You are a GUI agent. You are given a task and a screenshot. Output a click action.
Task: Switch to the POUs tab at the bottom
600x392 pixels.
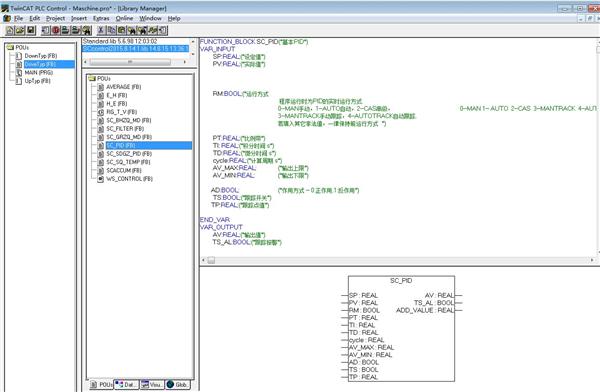tap(101, 384)
